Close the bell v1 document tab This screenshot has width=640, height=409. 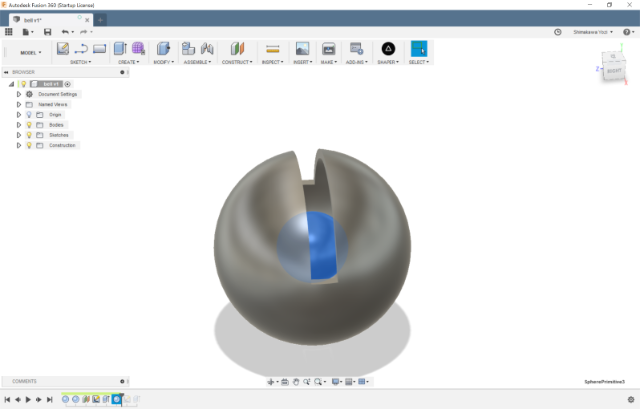point(87,20)
